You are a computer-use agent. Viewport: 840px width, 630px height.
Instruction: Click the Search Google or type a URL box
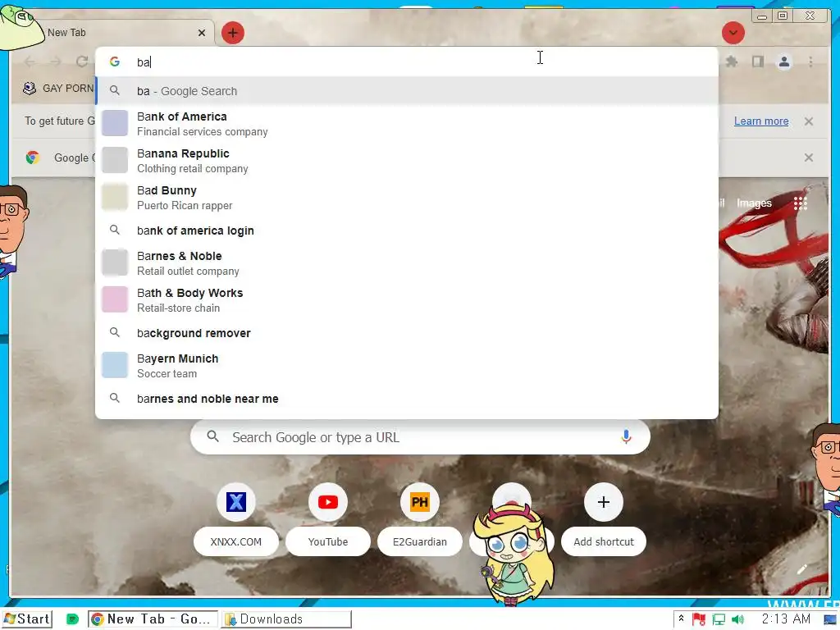click(x=420, y=437)
